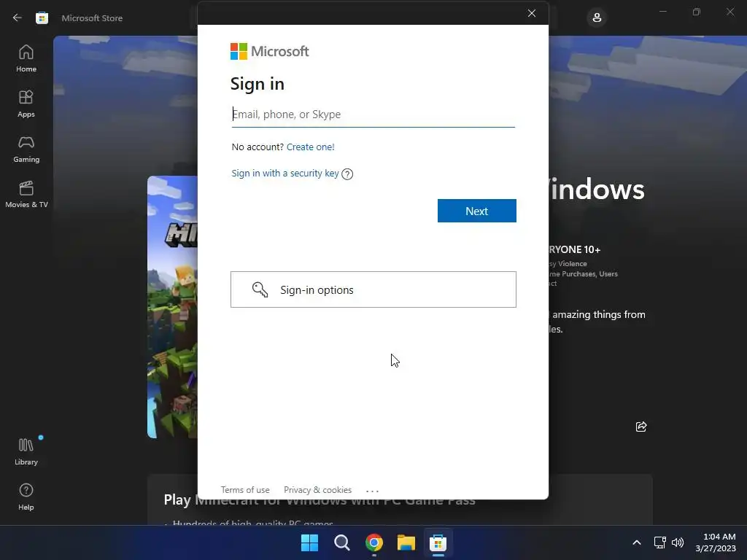Viewport: 747px width, 560px height.
Task: Expand the dialog footer ellipsis menu
Action: click(x=372, y=491)
